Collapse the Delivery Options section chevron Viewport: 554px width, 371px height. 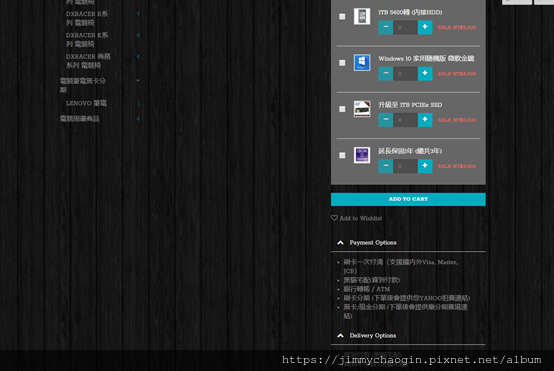(340, 336)
